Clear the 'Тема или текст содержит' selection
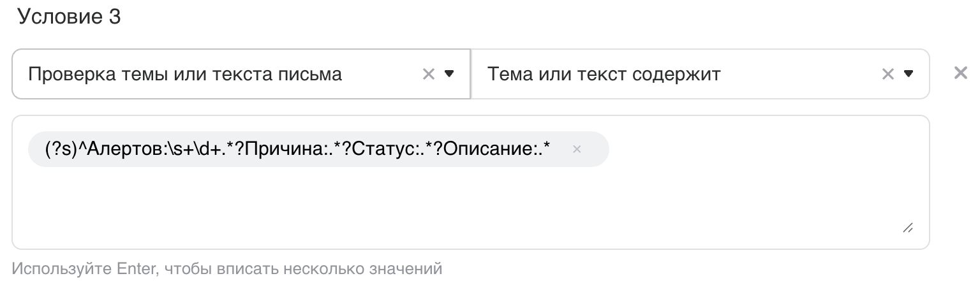Viewport: 980px width, 283px height. 887,75
